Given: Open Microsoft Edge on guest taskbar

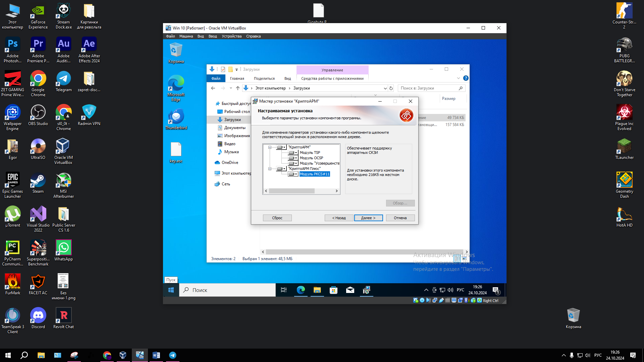Looking at the screenshot, I should click(x=301, y=290).
